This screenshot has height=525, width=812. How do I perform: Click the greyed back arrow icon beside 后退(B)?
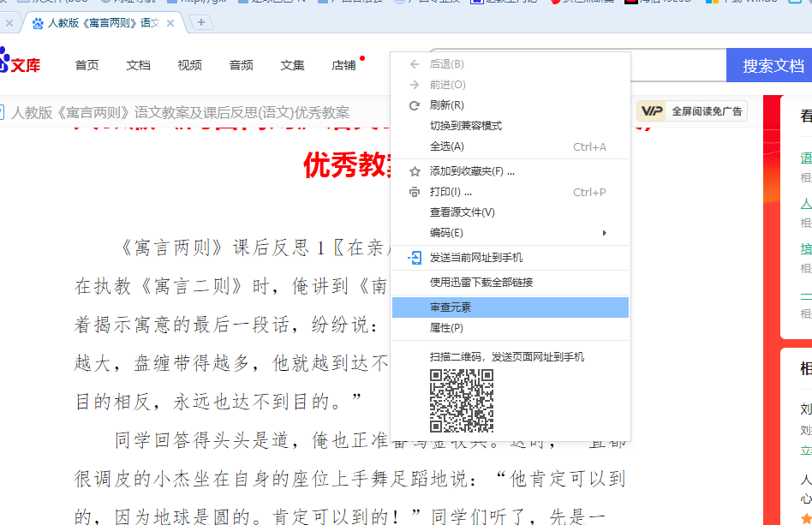[x=413, y=63]
